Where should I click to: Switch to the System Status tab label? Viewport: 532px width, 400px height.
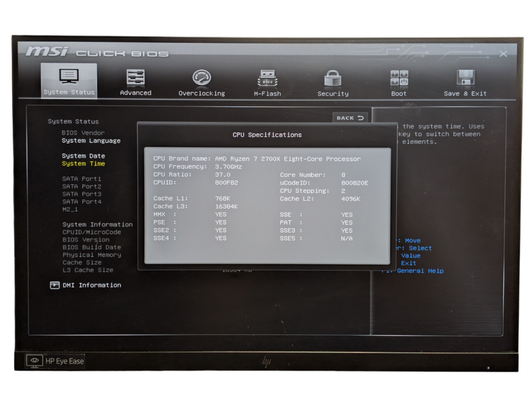point(69,92)
